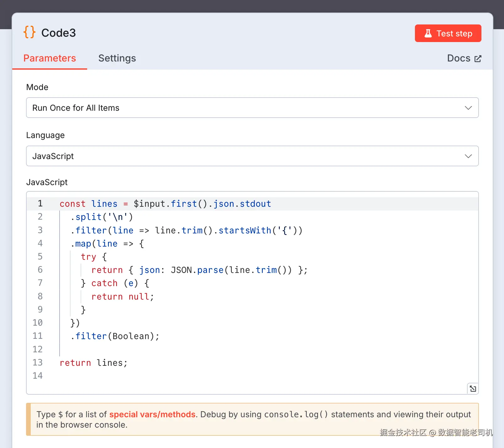Click line number 1 in the gutter
504x448 pixels.
40,204
